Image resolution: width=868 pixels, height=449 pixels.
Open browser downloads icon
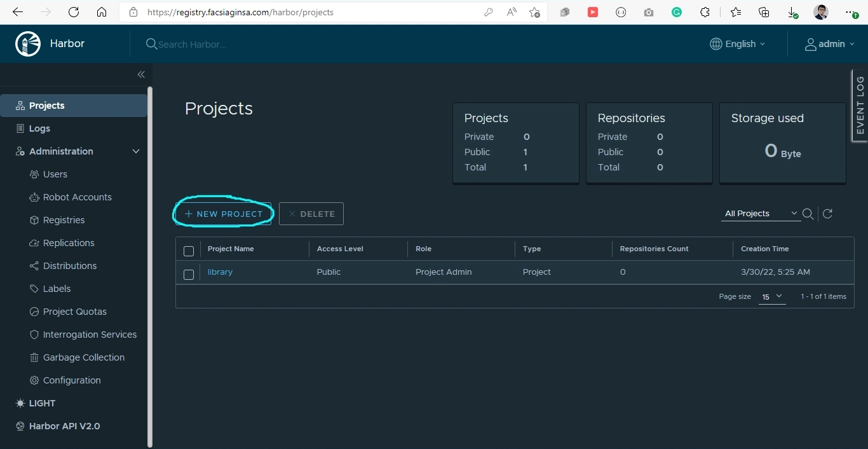point(792,12)
